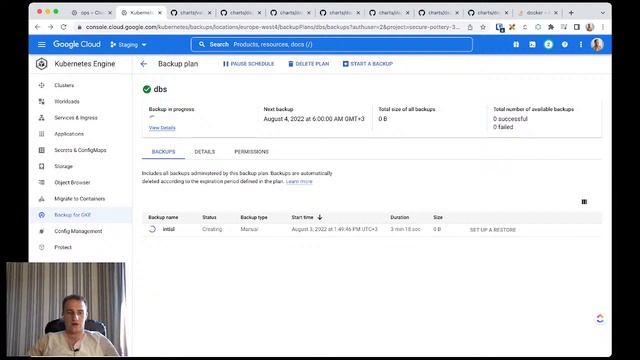The width and height of the screenshot is (640, 360).
Task: Click the webcam video overlay
Action: point(66,309)
